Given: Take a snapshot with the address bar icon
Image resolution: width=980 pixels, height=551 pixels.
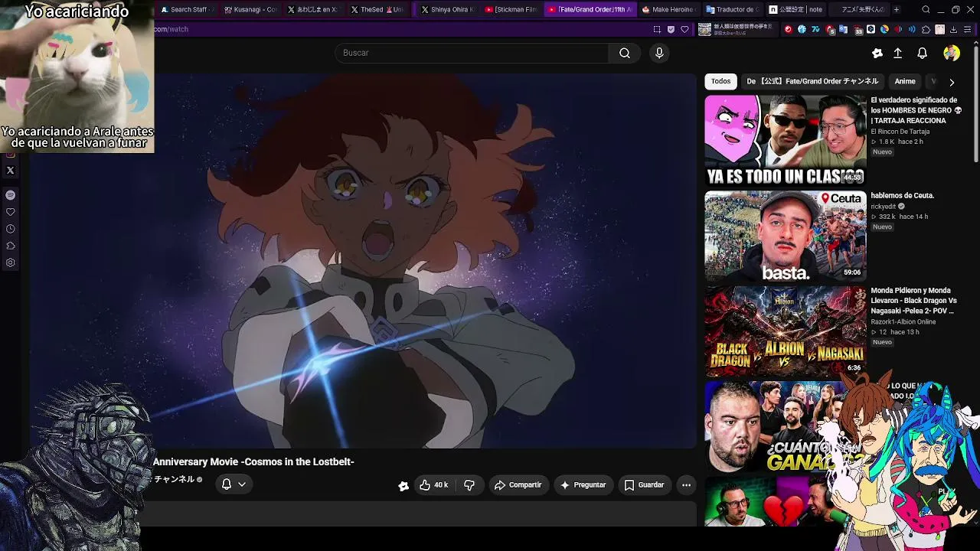Looking at the screenshot, I should coord(657,29).
